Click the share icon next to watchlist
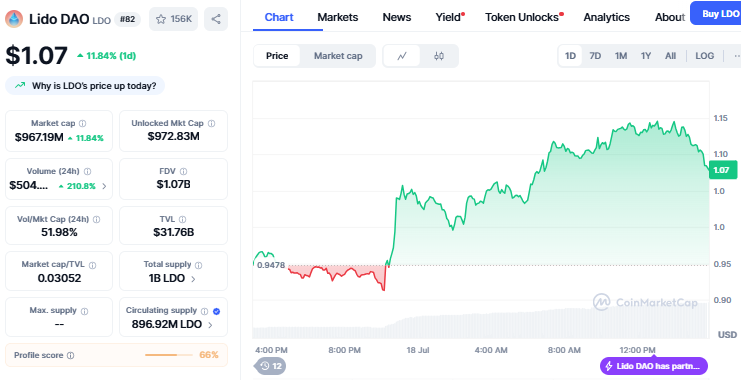Viewport: 741px width, 380px height. point(216,19)
